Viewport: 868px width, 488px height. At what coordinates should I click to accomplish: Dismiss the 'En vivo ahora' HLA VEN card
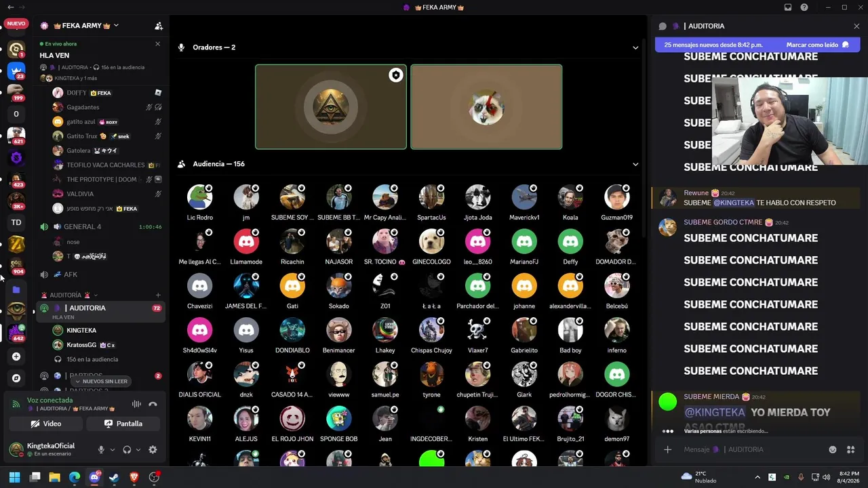pos(158,44)
